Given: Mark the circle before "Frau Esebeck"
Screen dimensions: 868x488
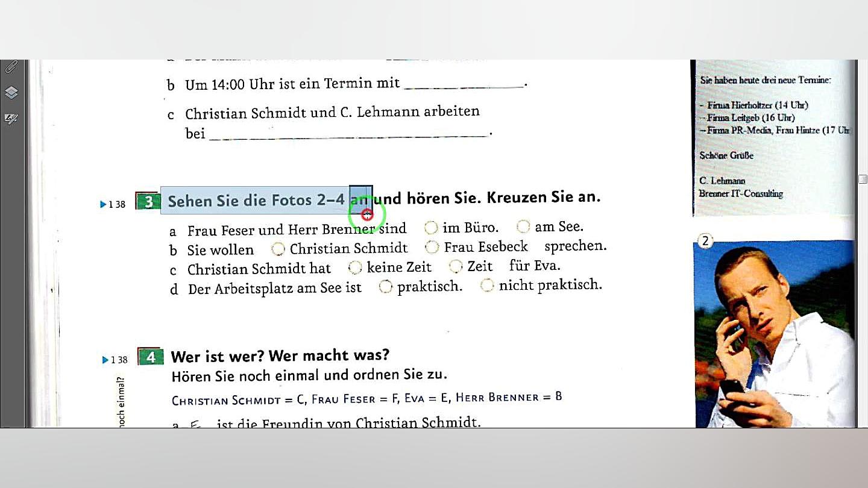Looking at the screenshot, I should [x=432, y=246].
